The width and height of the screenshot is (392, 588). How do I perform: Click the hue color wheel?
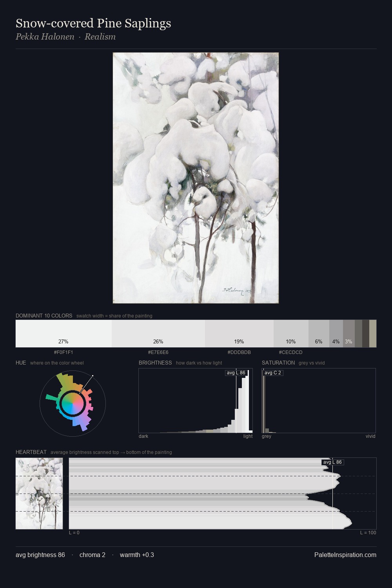73,403
